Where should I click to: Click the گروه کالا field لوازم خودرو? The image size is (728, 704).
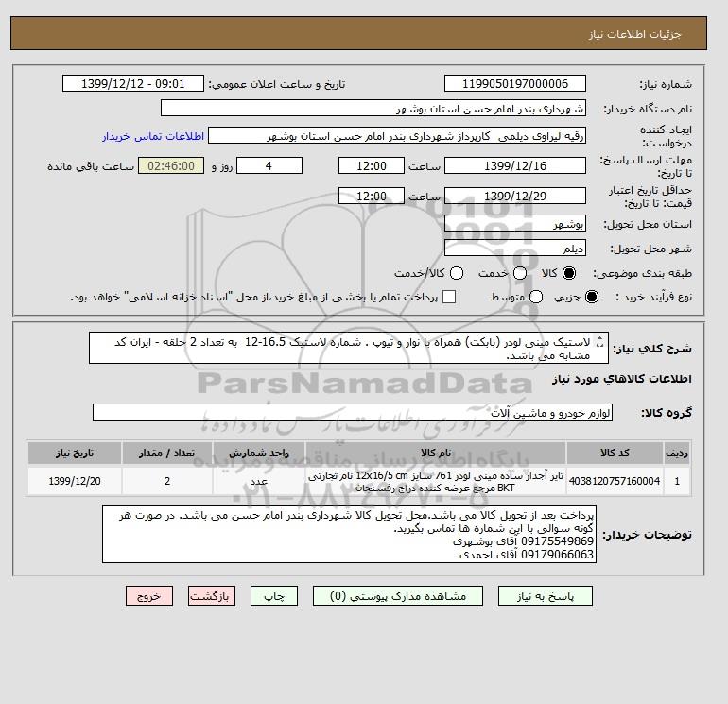(x=353, y=412)
